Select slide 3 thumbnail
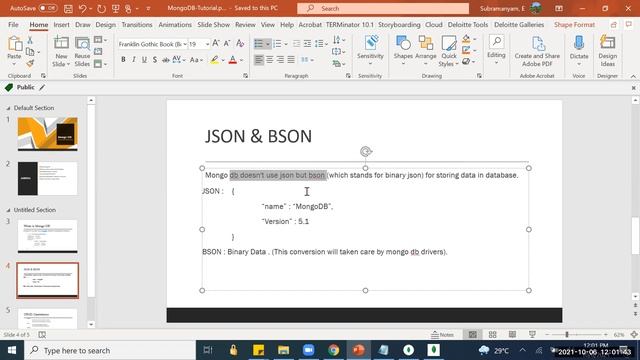 point(47,236)
